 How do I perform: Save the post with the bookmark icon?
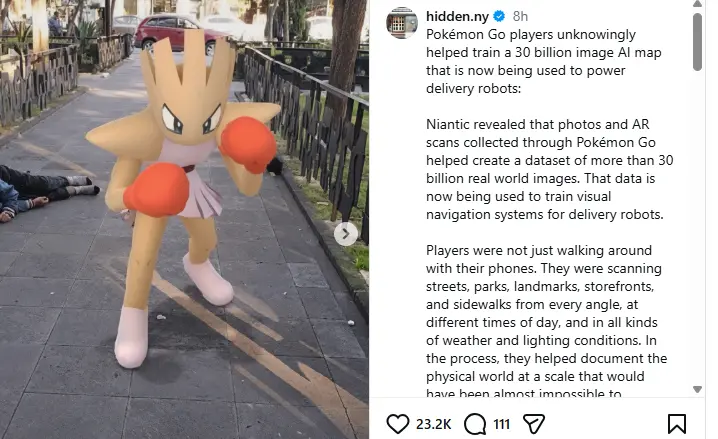676,423
